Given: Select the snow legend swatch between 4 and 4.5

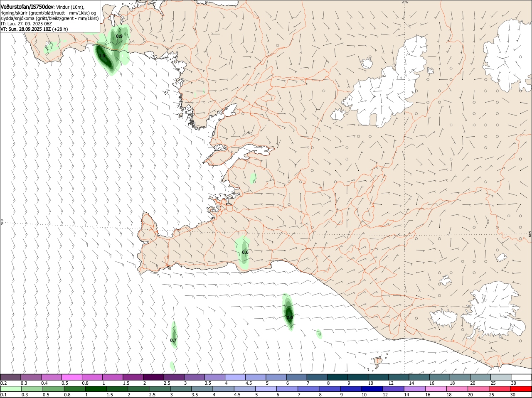Looking at the screenshot, I should click(235, 377).
